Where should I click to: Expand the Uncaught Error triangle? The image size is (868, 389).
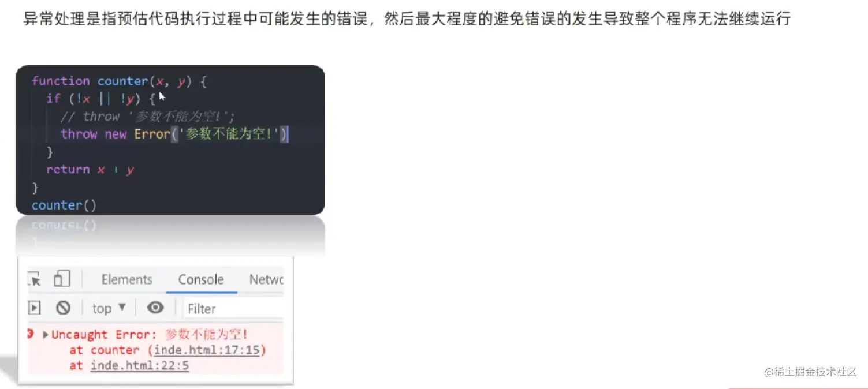(46, 335)
